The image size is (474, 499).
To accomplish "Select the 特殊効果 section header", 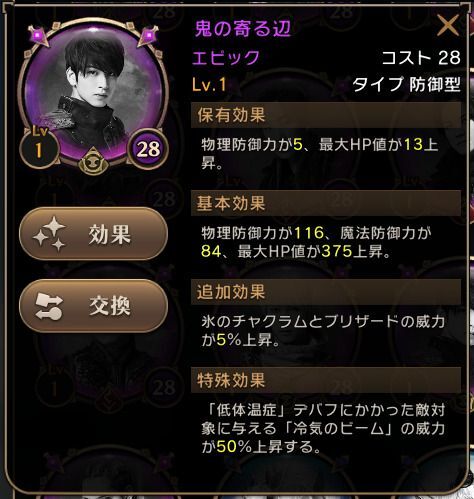I will (x=326, y=380).
